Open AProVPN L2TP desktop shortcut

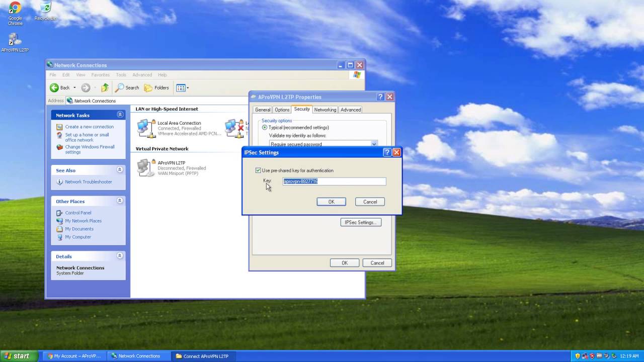(x=15, y=40)
